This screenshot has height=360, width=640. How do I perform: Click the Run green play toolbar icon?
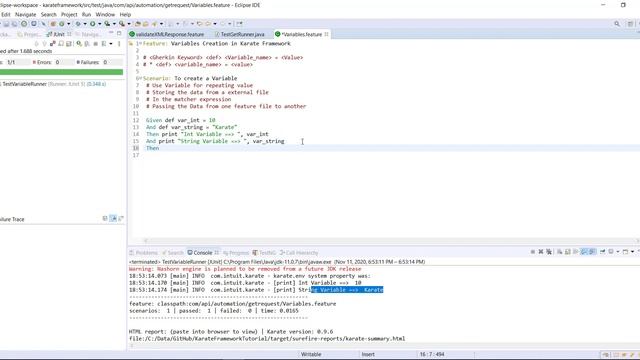click(x=92, y=24)
